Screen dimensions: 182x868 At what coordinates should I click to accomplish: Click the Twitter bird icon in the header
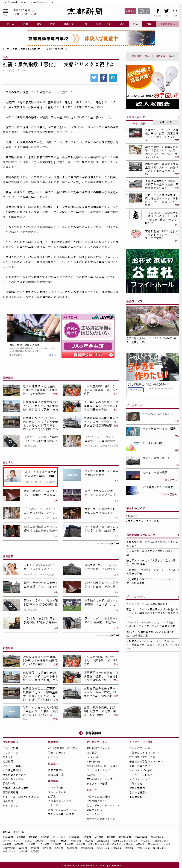click(x=166, y=11)
